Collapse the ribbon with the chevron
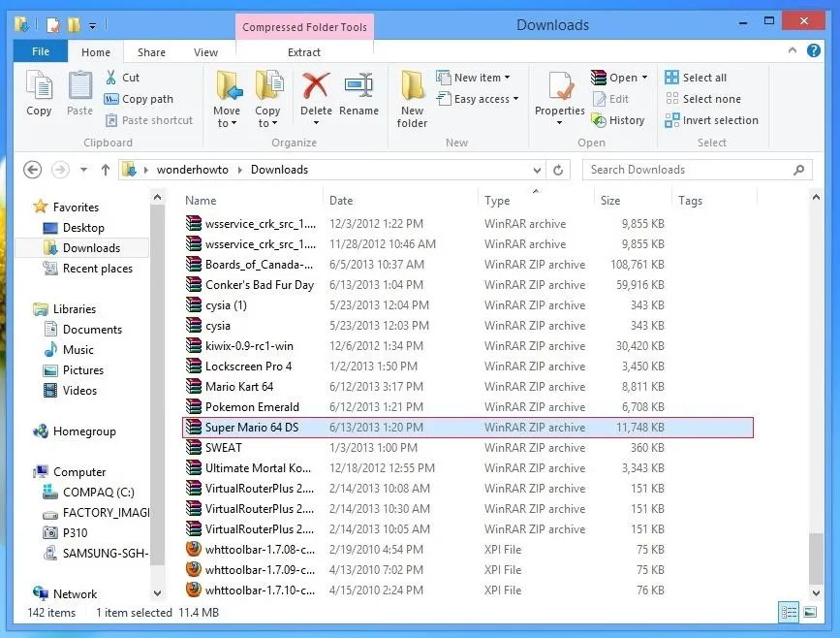 793,50
